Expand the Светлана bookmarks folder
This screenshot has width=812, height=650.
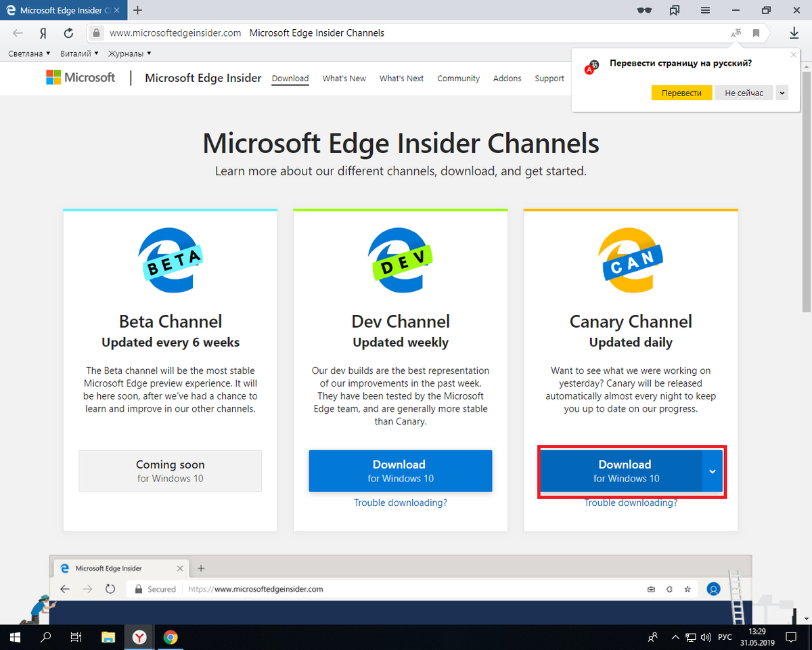[29, 53]
